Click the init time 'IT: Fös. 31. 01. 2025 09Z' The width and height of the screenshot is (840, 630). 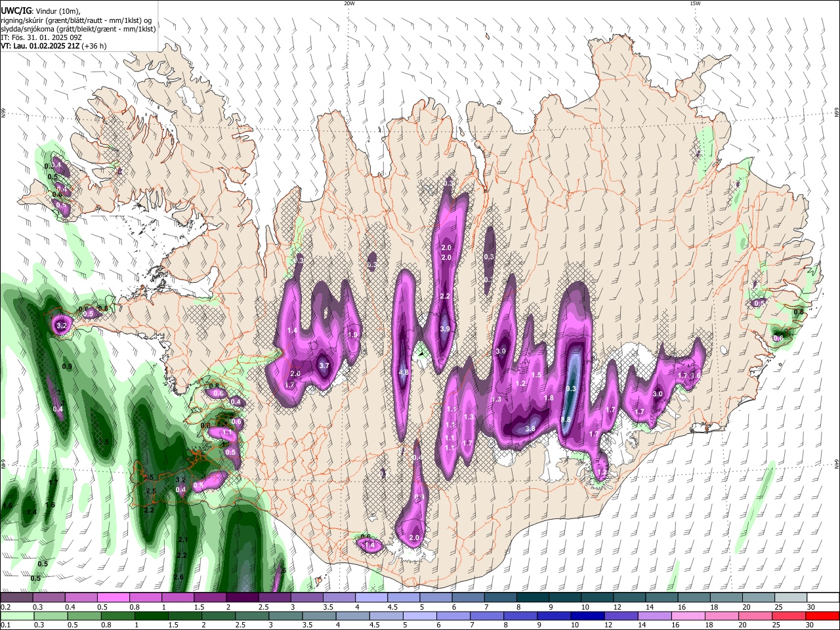(x=41, y=37)
